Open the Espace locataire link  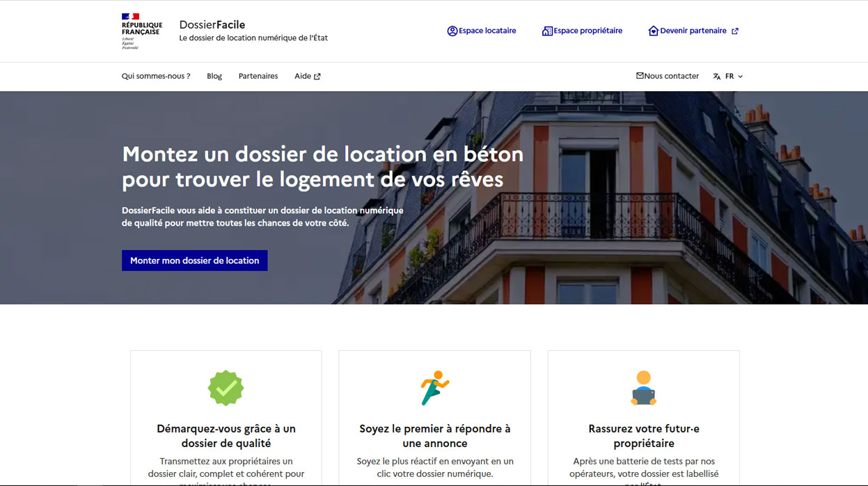[487, 31]
